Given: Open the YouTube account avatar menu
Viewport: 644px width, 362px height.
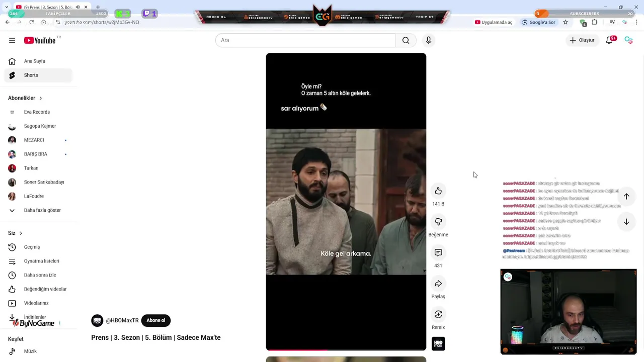Looking at the screenshot, I should 628,40.
